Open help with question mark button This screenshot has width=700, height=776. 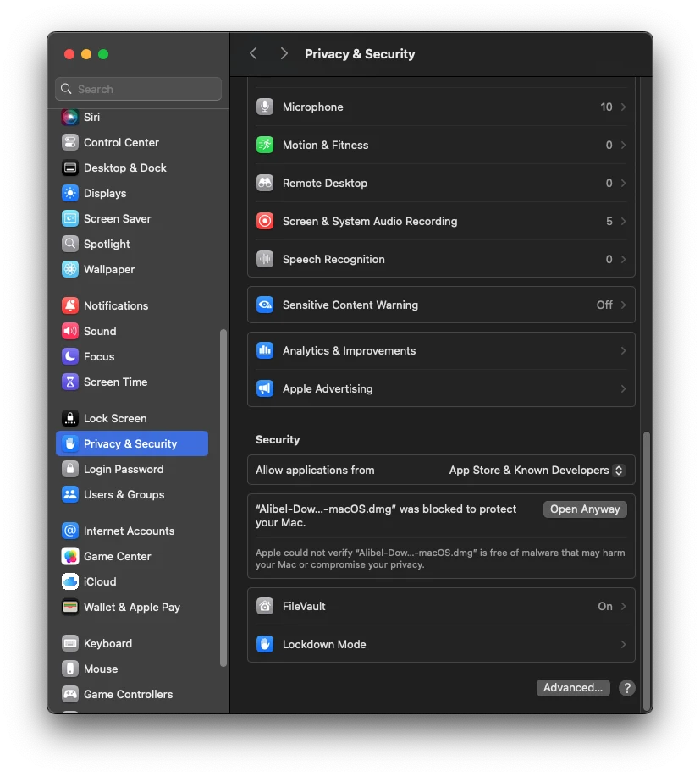point(626,688)
